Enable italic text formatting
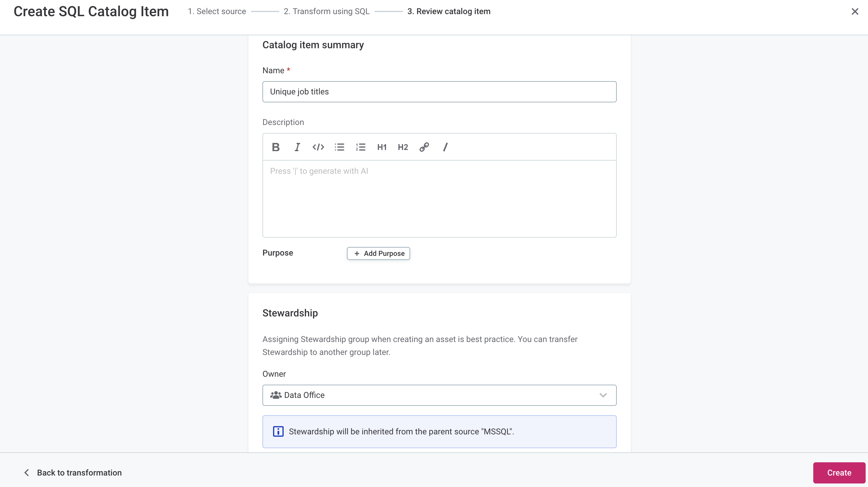The width and height of the screenshot is (868, 487). tap(296, 147)
